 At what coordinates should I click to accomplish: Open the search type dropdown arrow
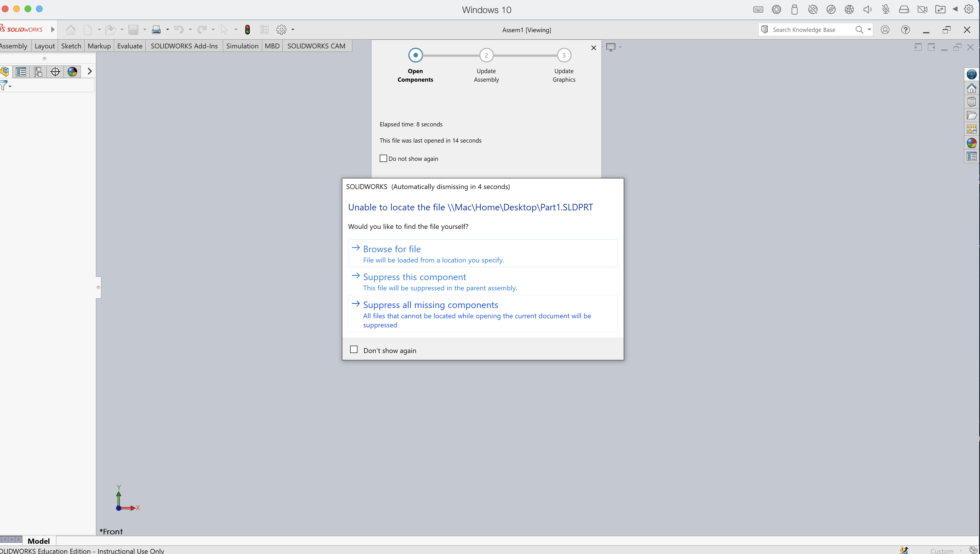point(869,30)
